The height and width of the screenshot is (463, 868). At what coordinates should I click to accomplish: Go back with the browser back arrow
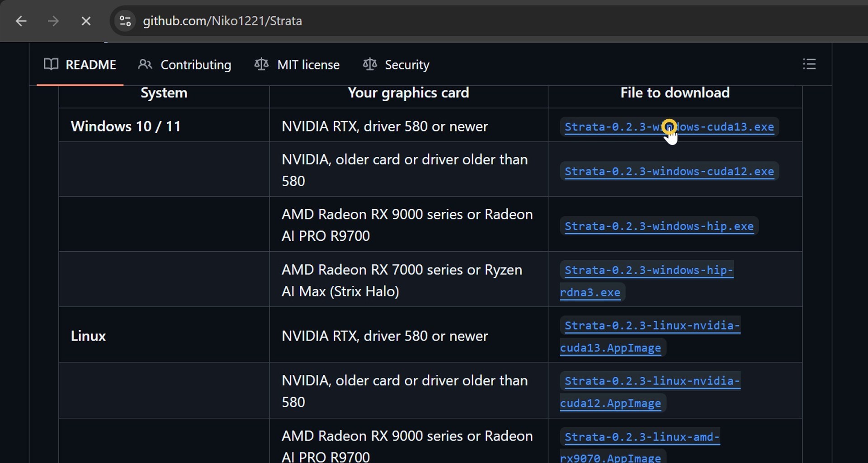[x=21, y=21]
